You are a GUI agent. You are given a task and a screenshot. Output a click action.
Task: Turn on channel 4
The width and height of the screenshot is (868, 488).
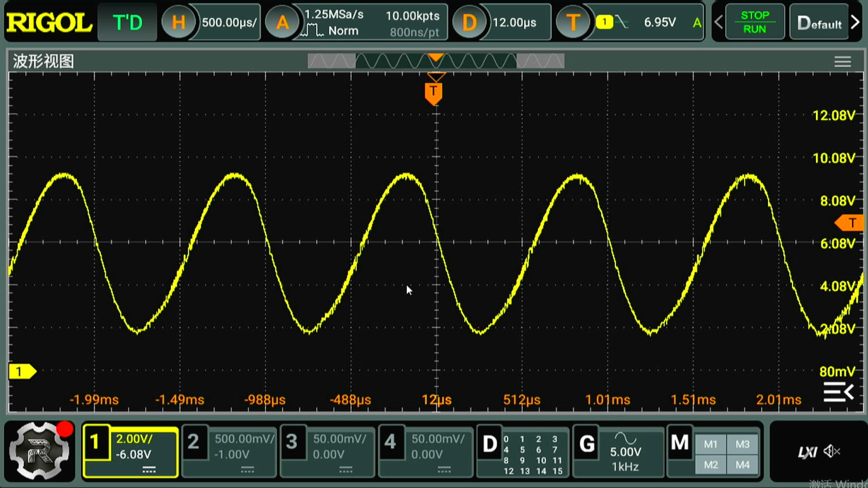coord(390,442)
